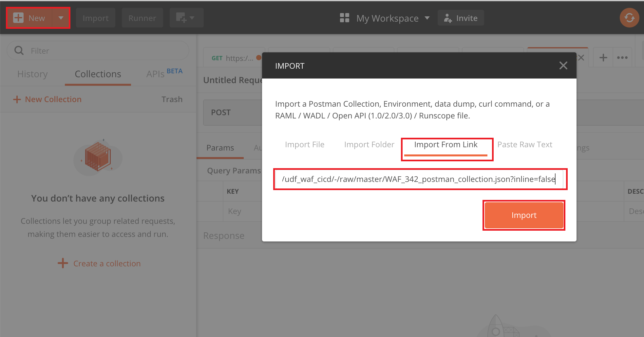This screenshot has height=337, width=644.
Task: Select the Import Folder tab
Action: click(369, 145)
